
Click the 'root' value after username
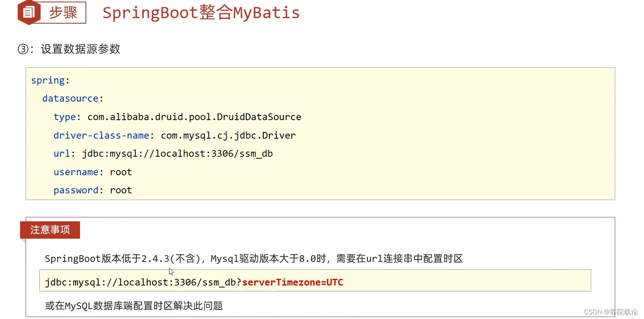pos(121,172)
